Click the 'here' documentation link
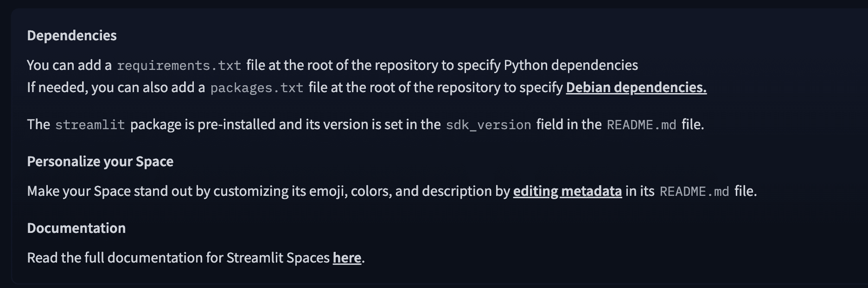 coord(347,258)
